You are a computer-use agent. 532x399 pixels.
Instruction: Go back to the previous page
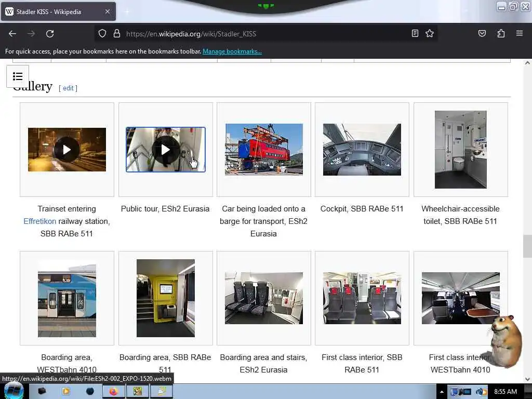[x=12, y=34]
